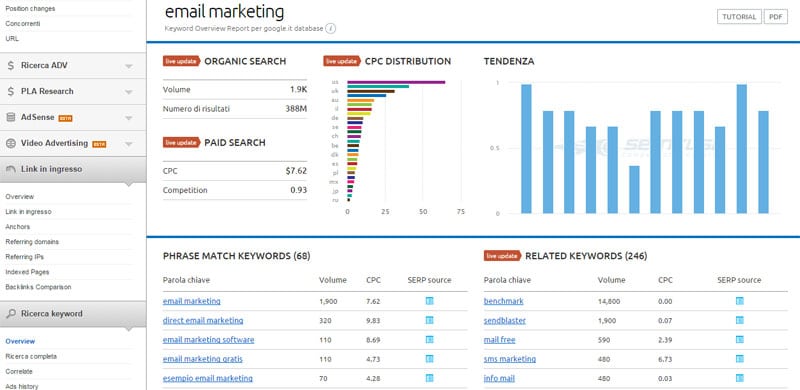
Task: Open URL report in sidebar
Action: pos(12,38)
